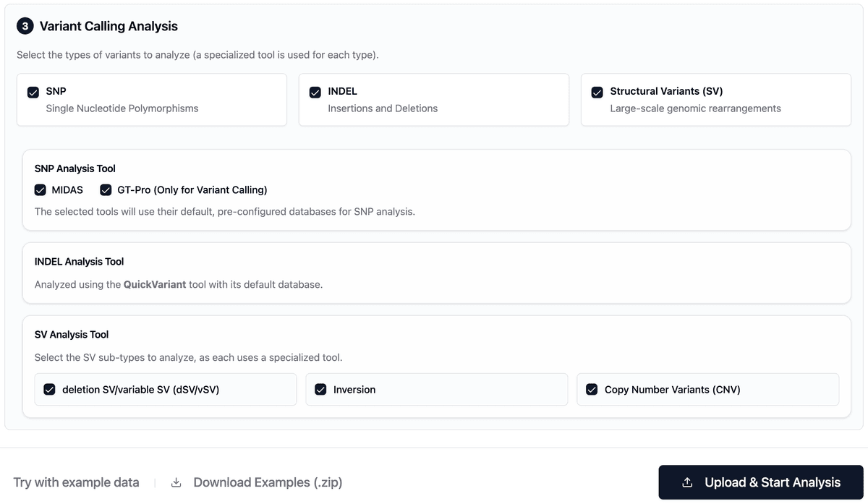Download the example data zip file
The image size is (868, 504).
coord(267,482)
